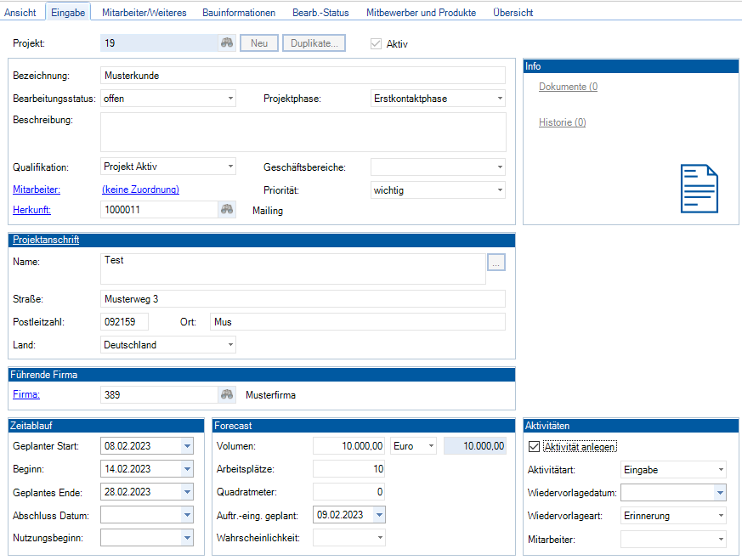The image size is (742, 560).
Task: Expand the Bearbeitungsstatus dropdown
Action: 230,99
